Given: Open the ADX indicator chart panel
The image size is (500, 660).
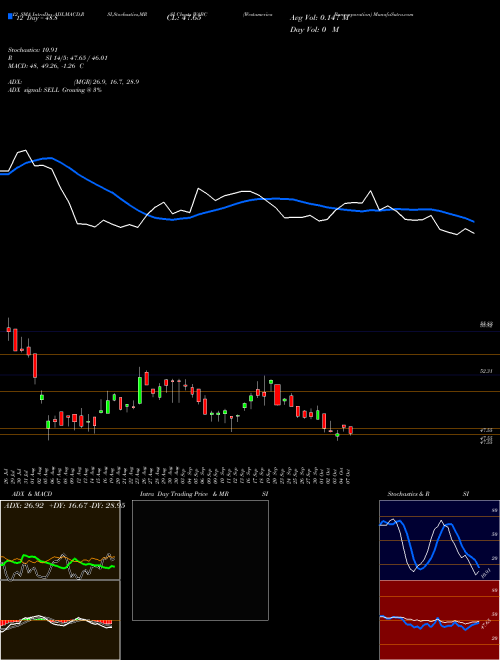Looking at the screenshot, I should pyautogui.click(x=60, y=540).
